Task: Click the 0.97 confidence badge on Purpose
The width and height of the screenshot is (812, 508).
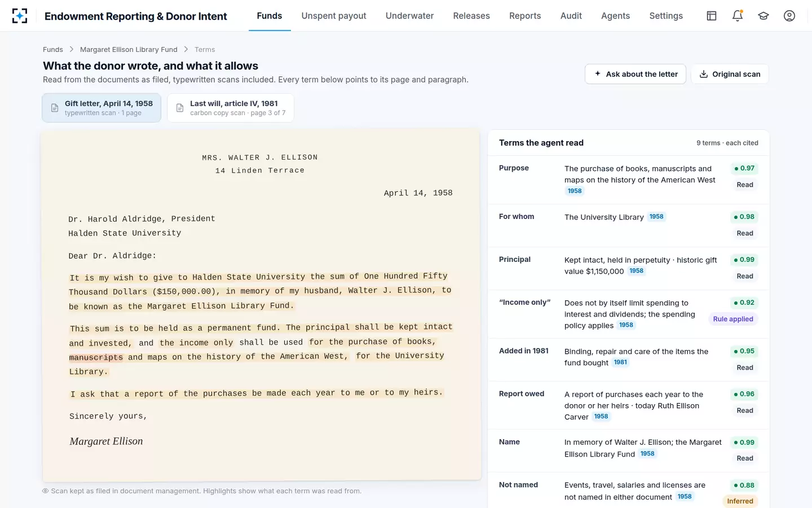Action: click(x=744, y=168)
